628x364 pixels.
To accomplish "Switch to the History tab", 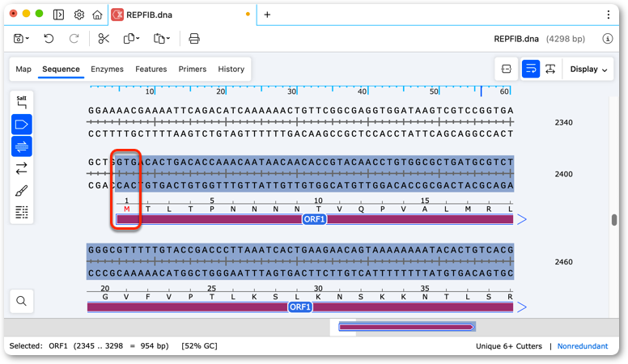I will [231, 70].
